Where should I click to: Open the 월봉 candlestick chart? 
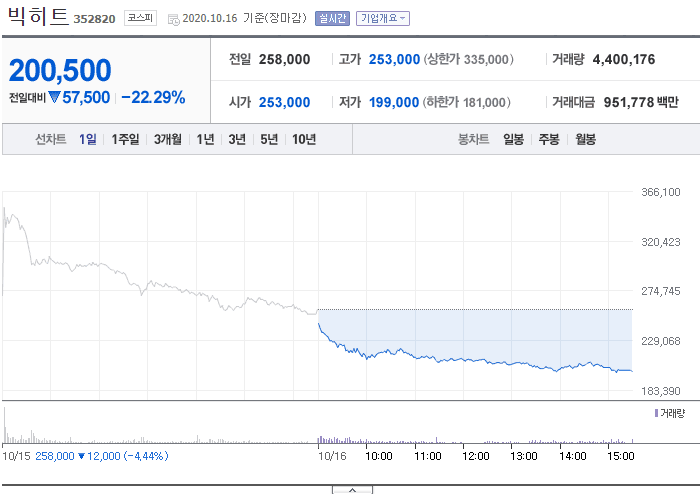pyautogui.click(x=585, y=140)
